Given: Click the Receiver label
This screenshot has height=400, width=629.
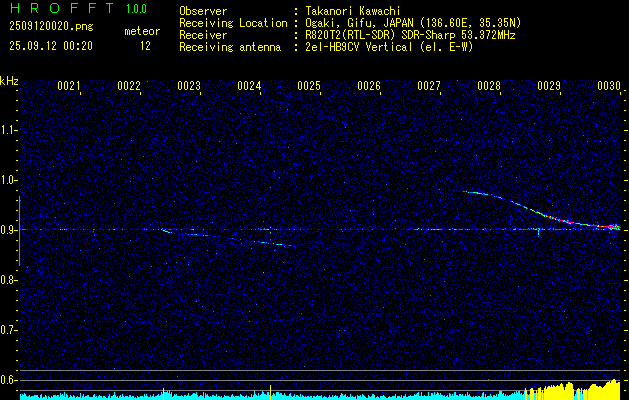Looking at the screenshot, I should (x=203, y=35).
